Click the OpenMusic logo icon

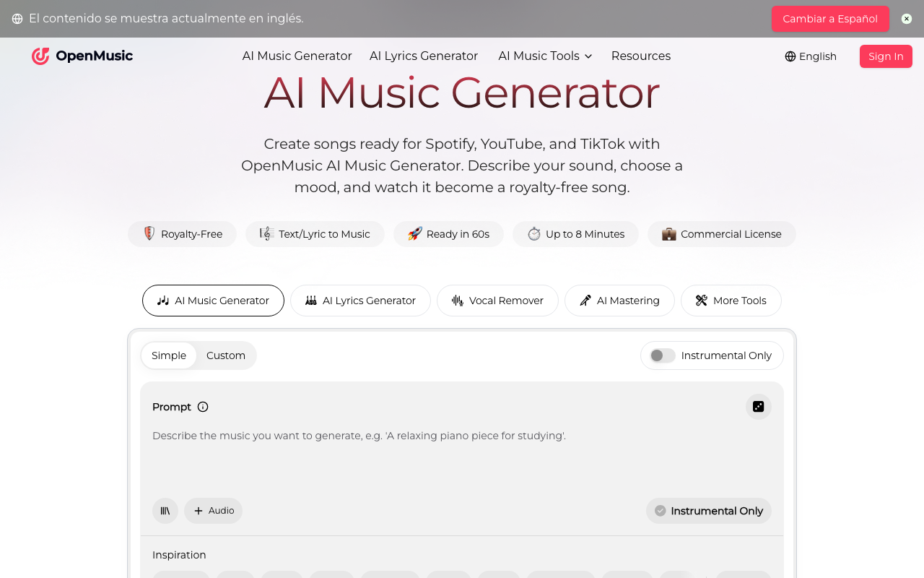[40, 56]
